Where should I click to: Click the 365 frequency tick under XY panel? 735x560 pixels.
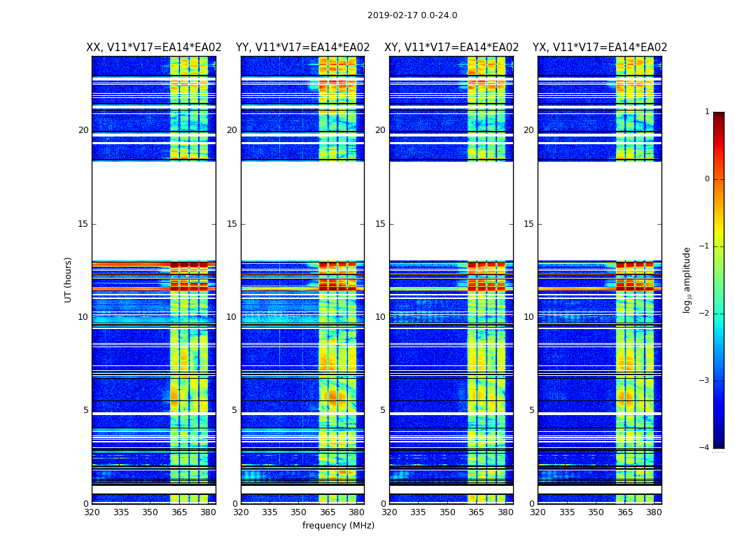pos(476,512)
